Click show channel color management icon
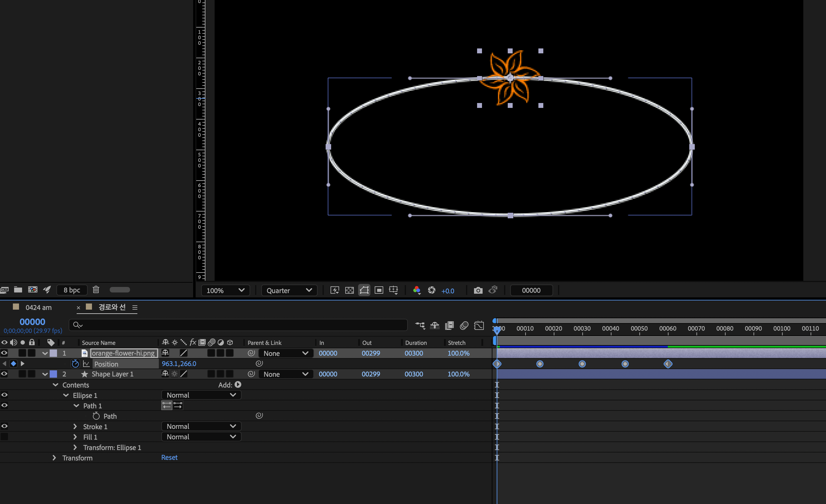The width and height of the screenshot is (826, 504). point(417,290)
